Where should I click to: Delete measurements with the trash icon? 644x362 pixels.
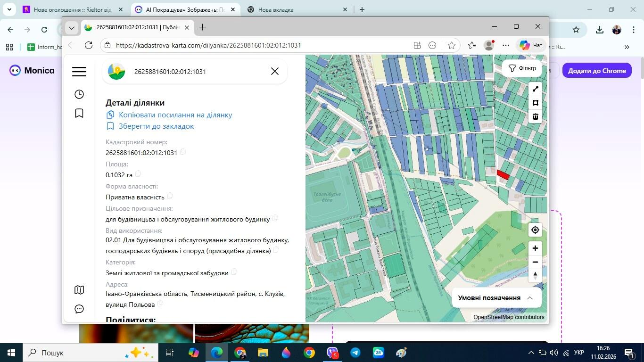[535, 116]
